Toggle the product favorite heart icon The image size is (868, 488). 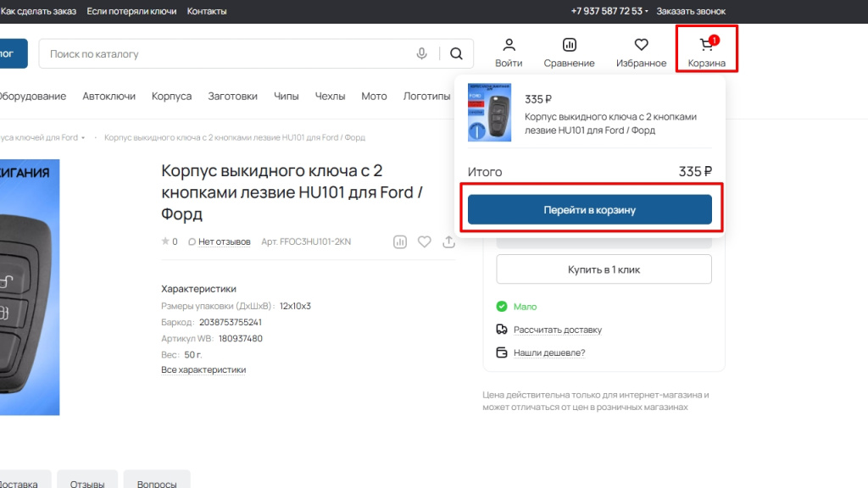425,241
